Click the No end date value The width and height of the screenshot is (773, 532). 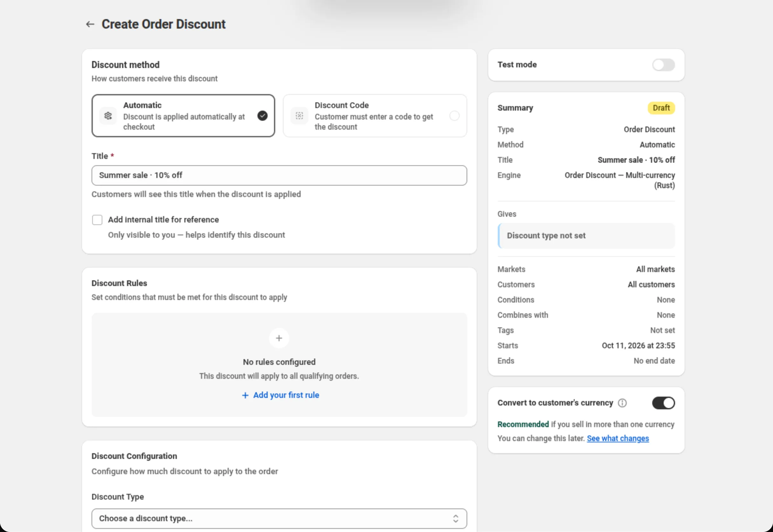pos(654,361)
